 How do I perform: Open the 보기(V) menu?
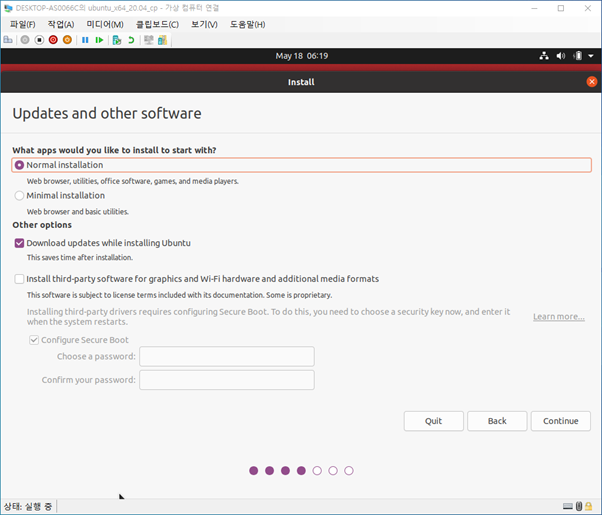204,25
